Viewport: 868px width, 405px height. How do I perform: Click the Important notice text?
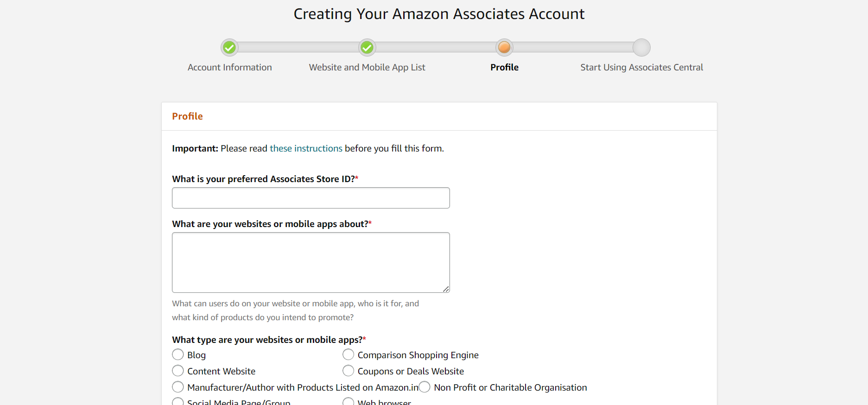(195, 148)
